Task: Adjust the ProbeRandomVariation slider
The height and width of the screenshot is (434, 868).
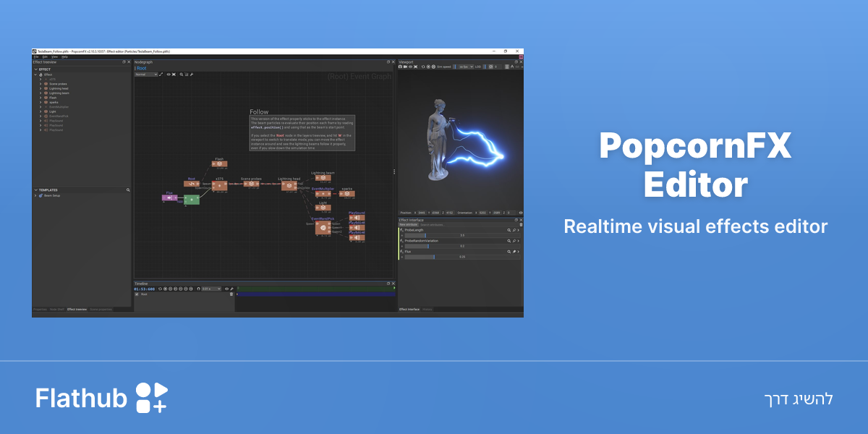Action: (x=462, y=246)
